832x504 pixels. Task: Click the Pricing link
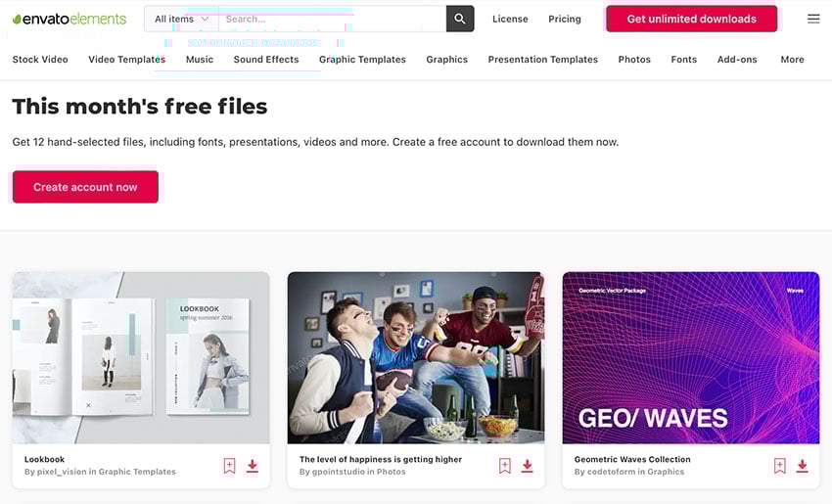[x=565, y=20]
